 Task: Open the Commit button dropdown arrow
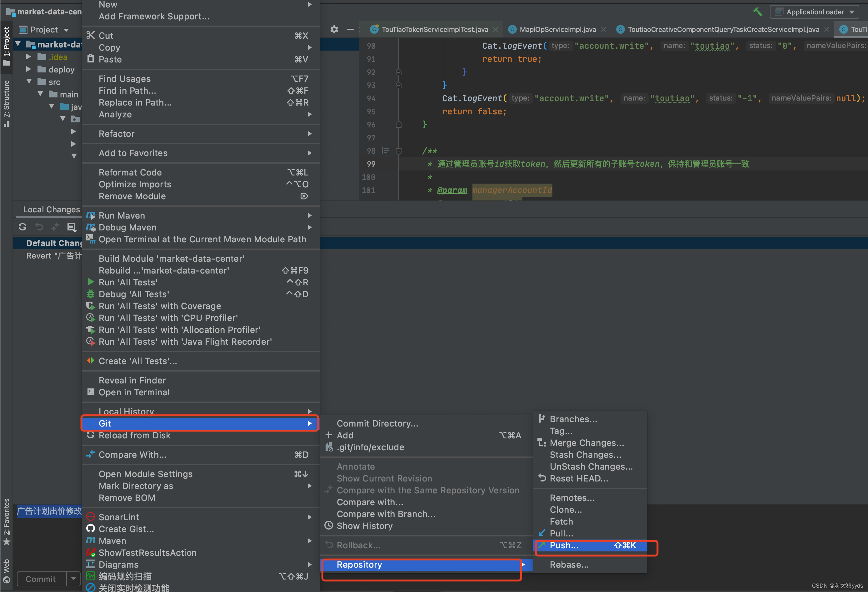pyautogui.click(x=73, y=579)
